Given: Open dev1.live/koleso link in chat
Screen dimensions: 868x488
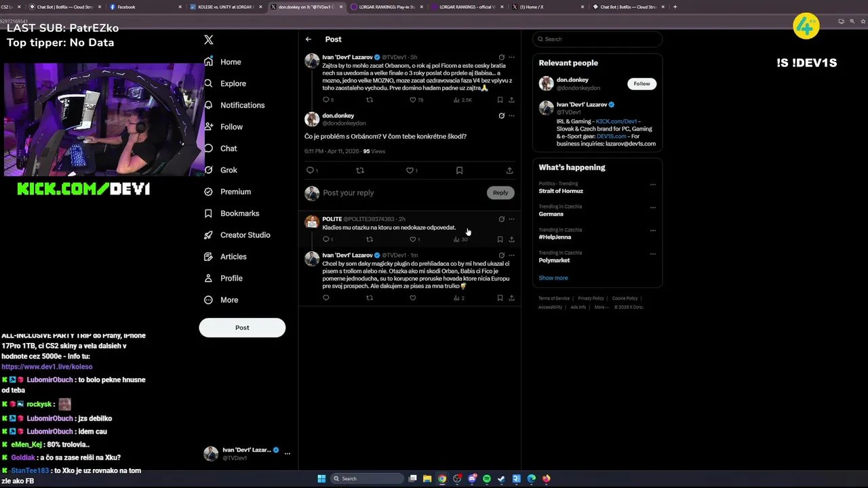Looking at the screenshot, I should point(47,367).
